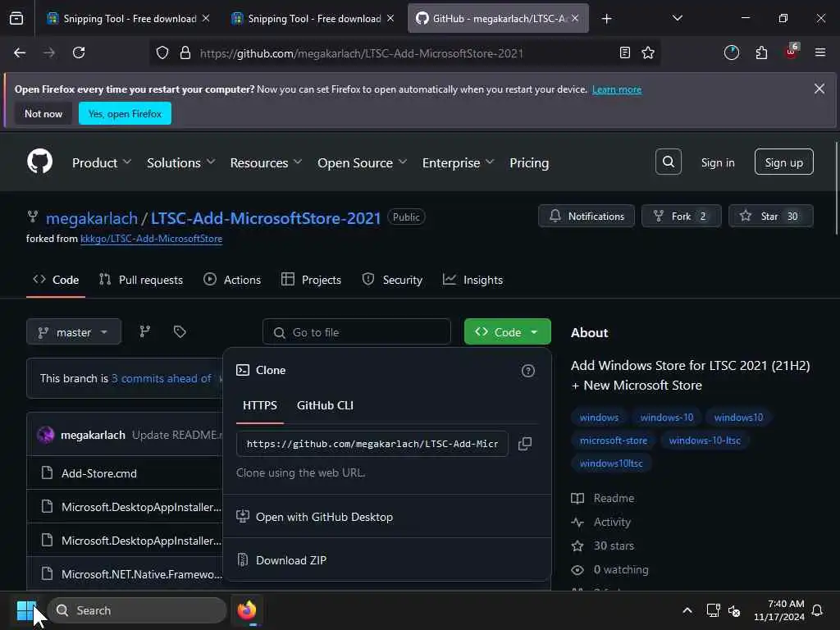
Task: Go back using the Firefox back arrow
Action: tap(20, 52)
